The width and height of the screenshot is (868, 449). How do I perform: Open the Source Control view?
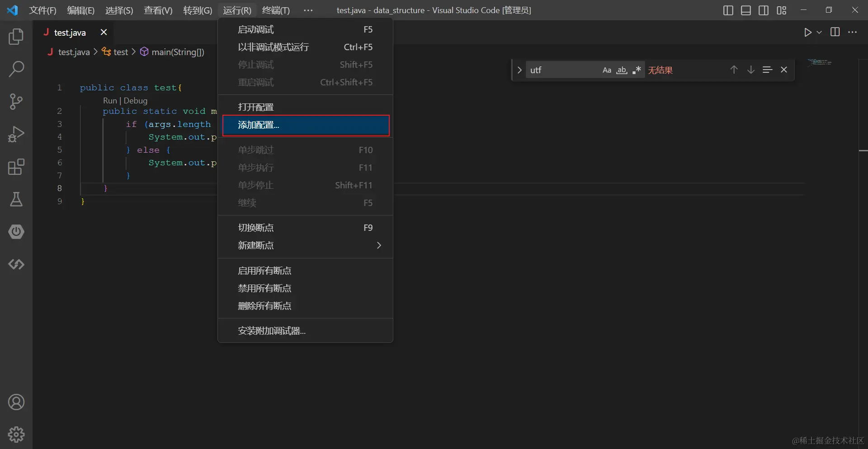(x=16, y=102)
